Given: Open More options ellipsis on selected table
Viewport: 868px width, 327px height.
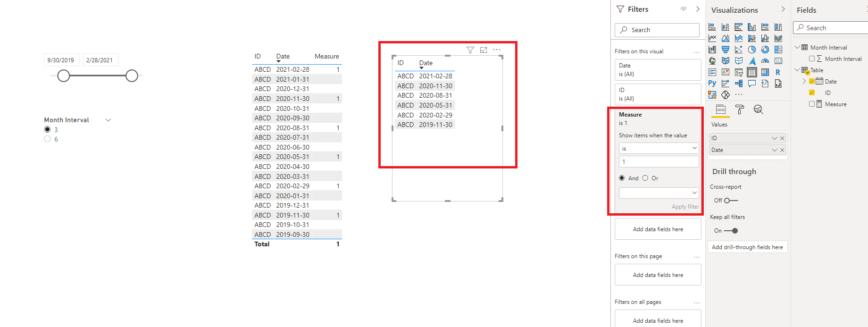Looking at the screenshot, I should point(497,50).
